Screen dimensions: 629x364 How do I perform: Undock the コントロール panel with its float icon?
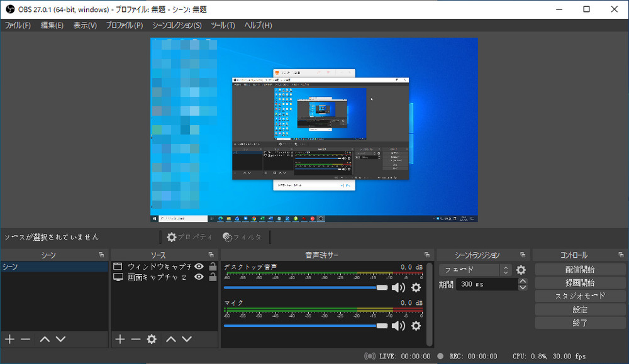tap(621, 255)
